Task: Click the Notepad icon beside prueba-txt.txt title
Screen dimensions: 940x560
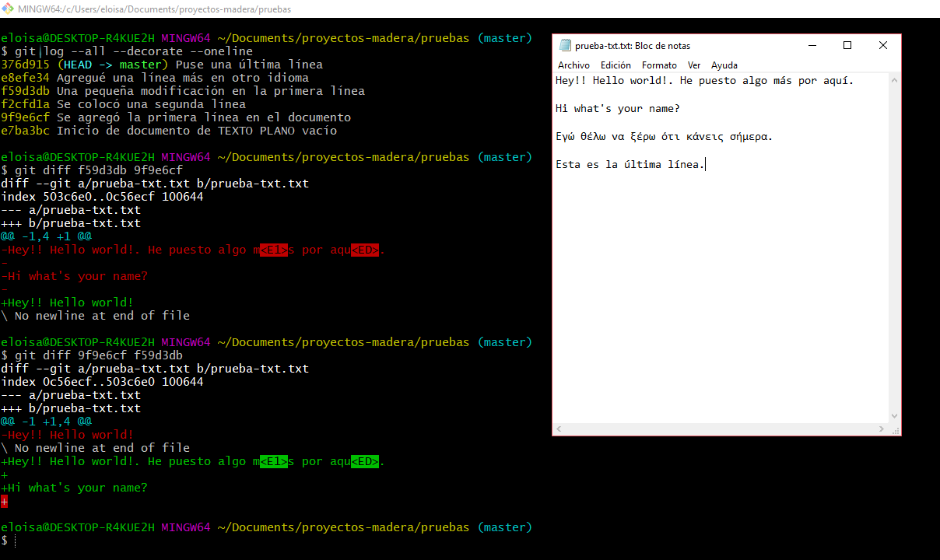Action: point(565,46)
